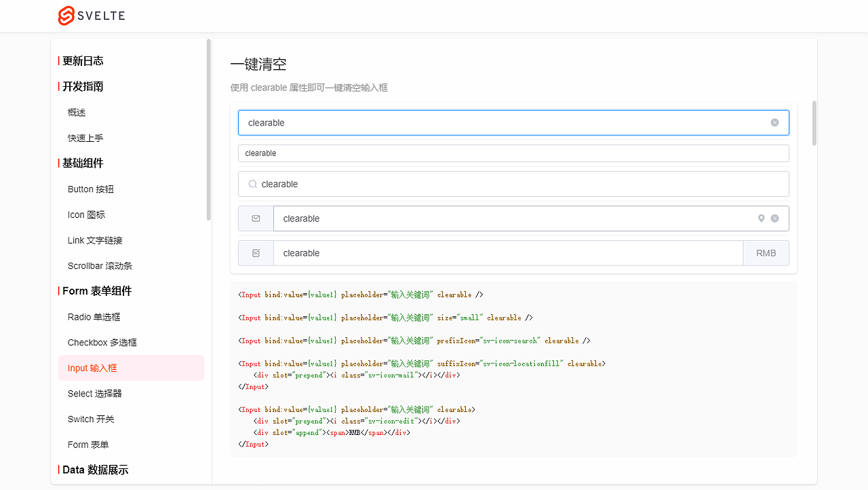Click the RMB append label on the last input
This screenshot has width=868, height=490.
coord(766,252)
